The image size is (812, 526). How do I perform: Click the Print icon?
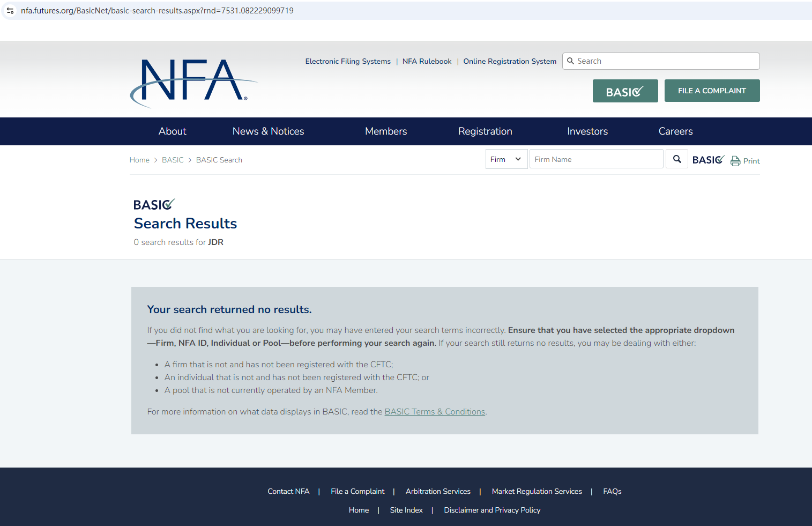coord(735,161)
